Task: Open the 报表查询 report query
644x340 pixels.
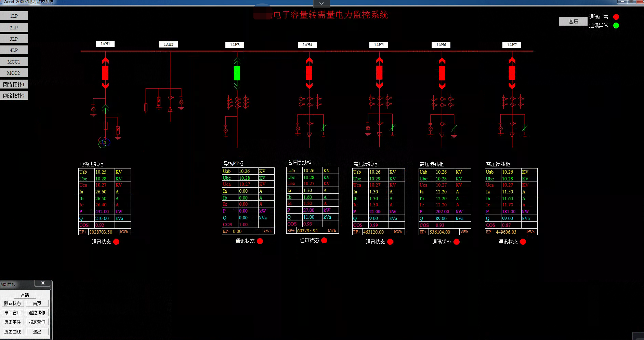Action: coord(37,322)
